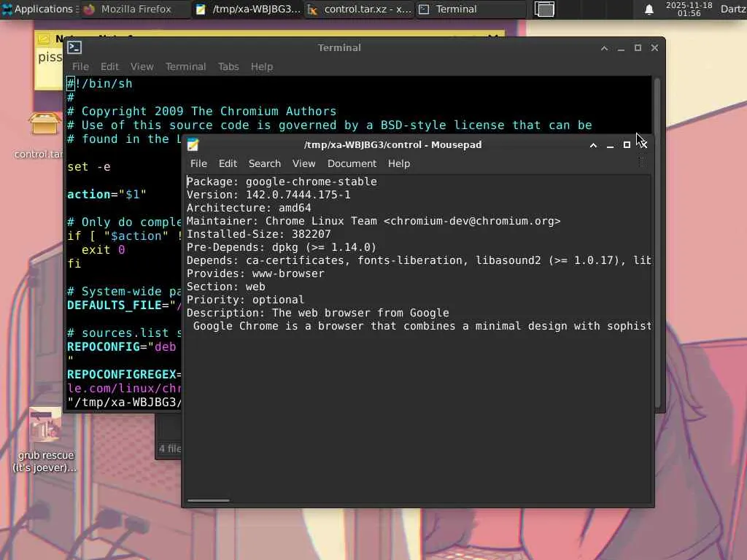747x560 pixels.
Task: Close the Terminal window
Action: point(654,48)
